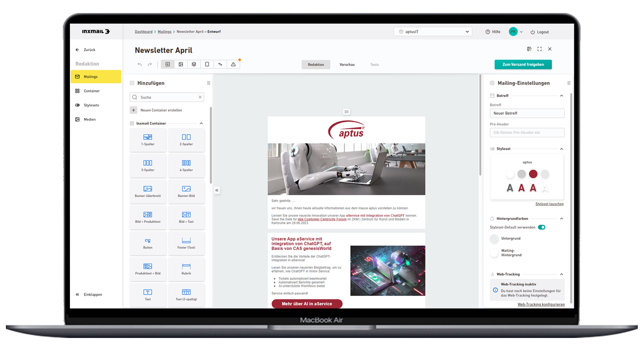
Task: Click the dark red color swatch in Styleset preview
Action: (x=533, y=174)
